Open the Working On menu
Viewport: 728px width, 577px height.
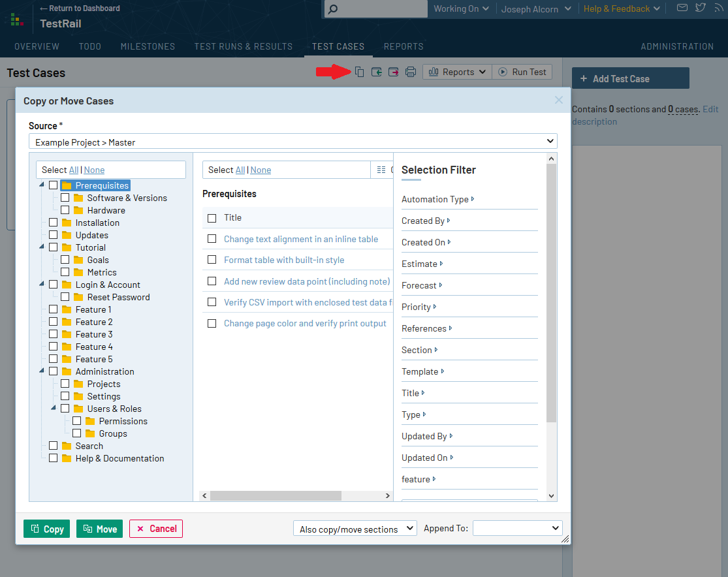pyautogui.click(x=461, y=9)
